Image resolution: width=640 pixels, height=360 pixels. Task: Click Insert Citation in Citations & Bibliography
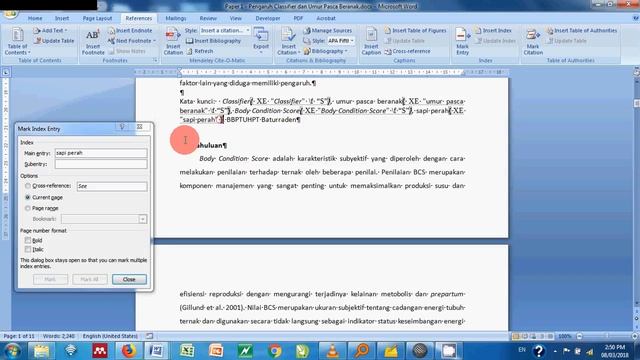click(288, 41)
